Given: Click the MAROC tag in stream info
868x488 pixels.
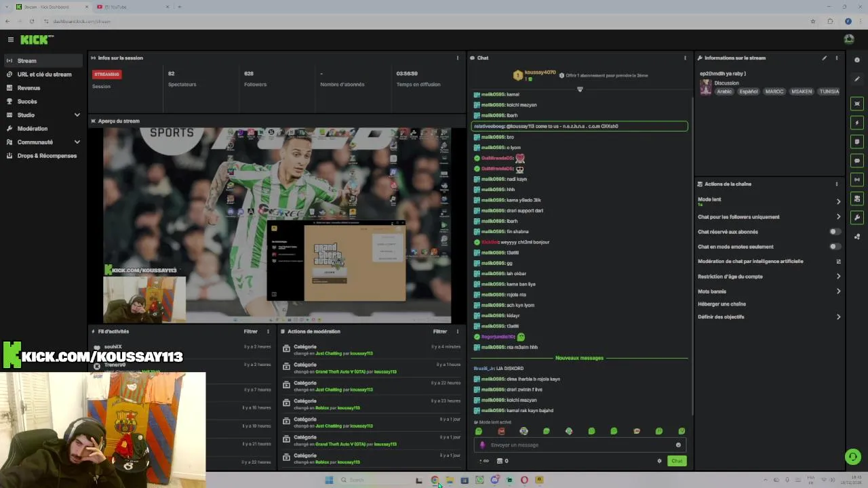Looking at the screenshot, I should coord(774,91).
